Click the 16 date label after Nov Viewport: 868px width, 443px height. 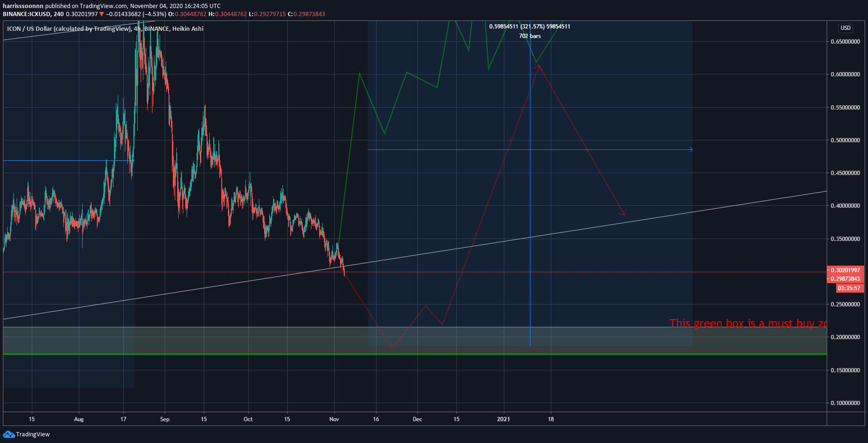point(376,419)
